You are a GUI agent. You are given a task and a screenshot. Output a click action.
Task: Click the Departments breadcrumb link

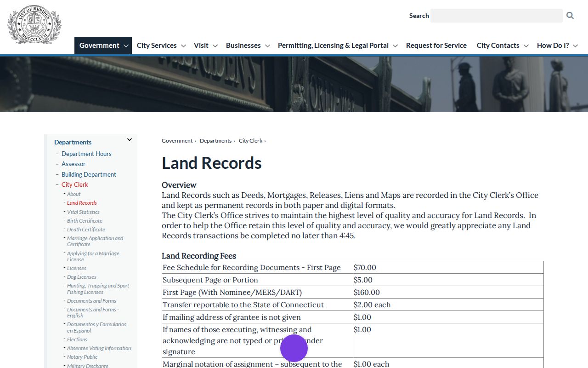[x=215, y=141]
